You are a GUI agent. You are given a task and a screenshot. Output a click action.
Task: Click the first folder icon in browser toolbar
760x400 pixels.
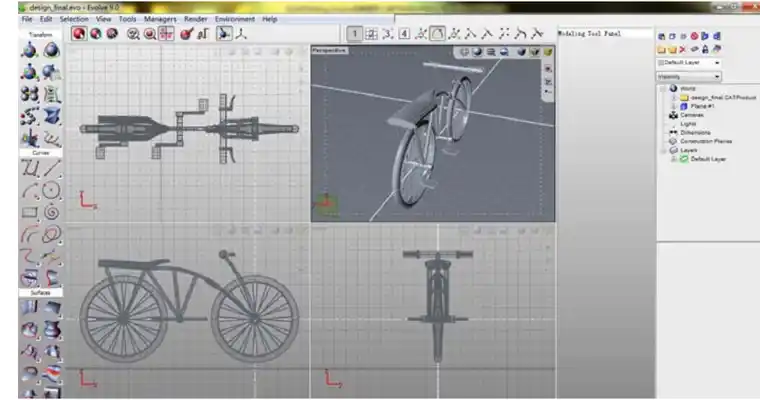pyautogui.click(x=662, y=49)
